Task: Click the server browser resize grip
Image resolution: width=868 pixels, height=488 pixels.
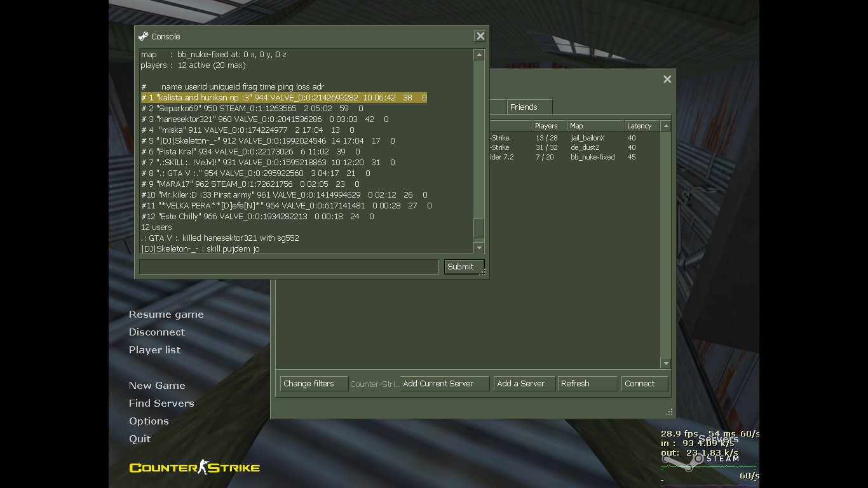Action: (668, 412)
